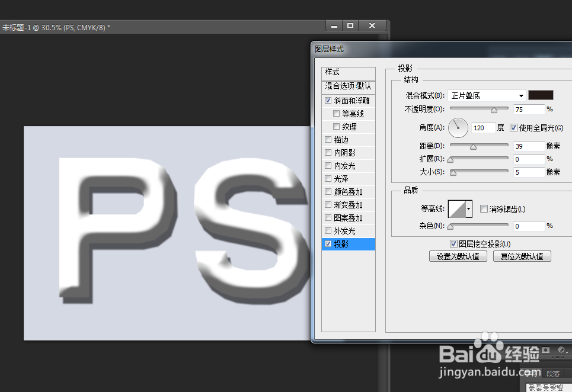Select the 斜面和浮雕 style row
This screenshot has height=392, width=572.
click(349, 101)
